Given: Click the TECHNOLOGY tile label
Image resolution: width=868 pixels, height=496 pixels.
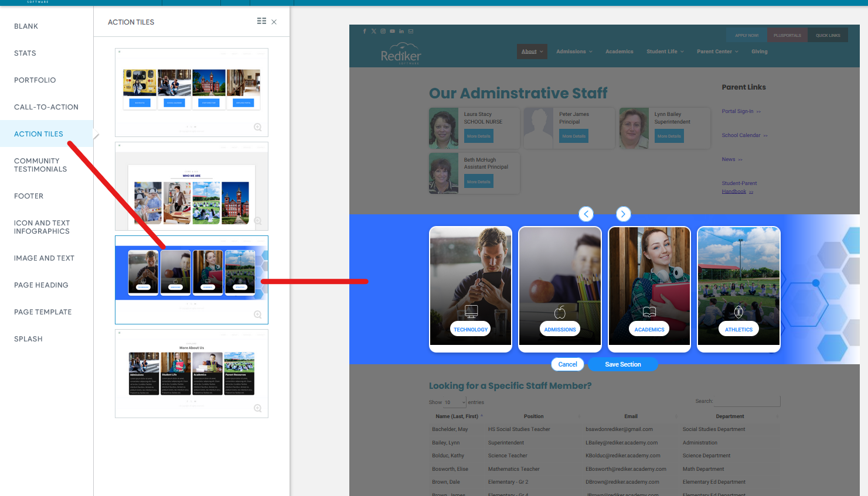Looking at the screenshot, I should [x=471, y=330].
